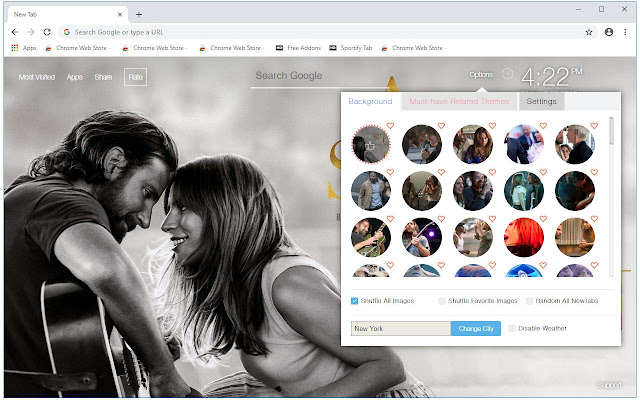Check the Disable Weather checkbox
This screenshot has width=640, height=400.
click(512, 328)
